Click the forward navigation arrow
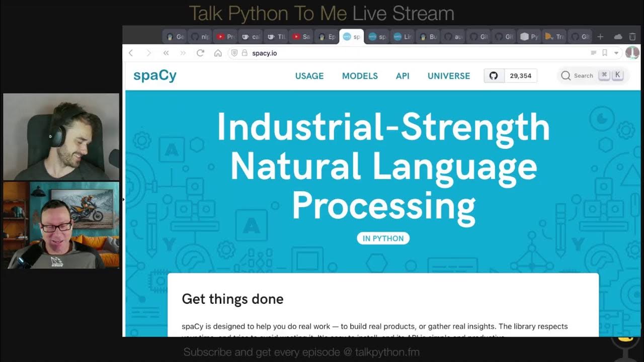The image size is (644, 362). (148, 53)
